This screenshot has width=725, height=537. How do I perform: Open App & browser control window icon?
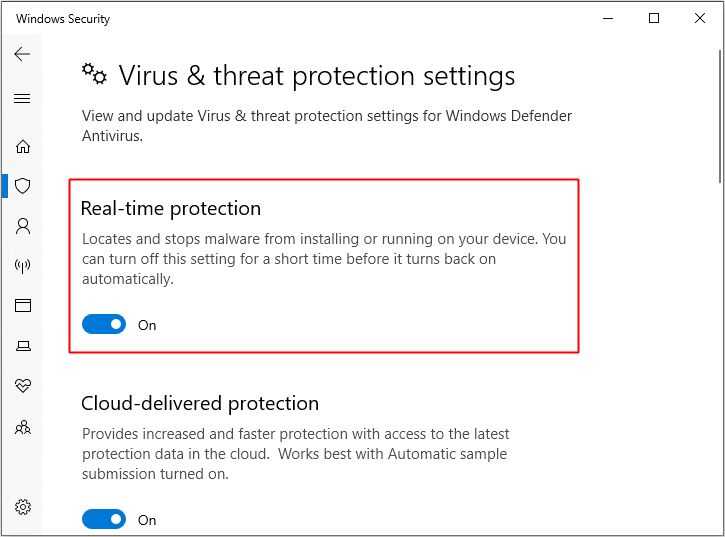click(23, 306)
